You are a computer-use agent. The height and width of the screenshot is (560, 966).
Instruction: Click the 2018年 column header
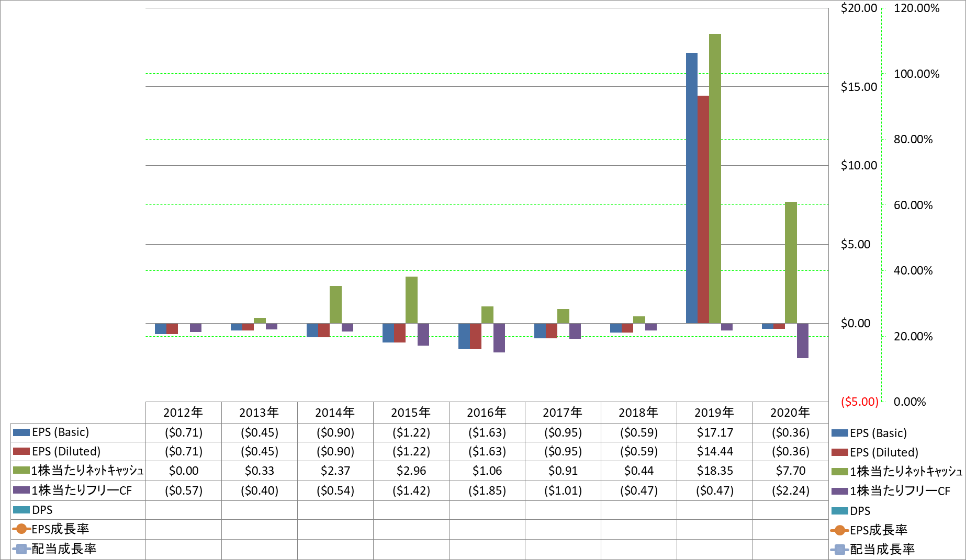[x=638, y=413]
